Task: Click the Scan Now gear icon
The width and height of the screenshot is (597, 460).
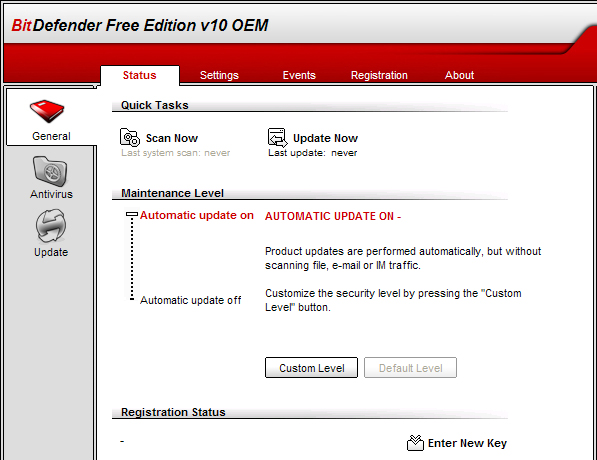Action: pyautogui.click(x=130, y=137)
